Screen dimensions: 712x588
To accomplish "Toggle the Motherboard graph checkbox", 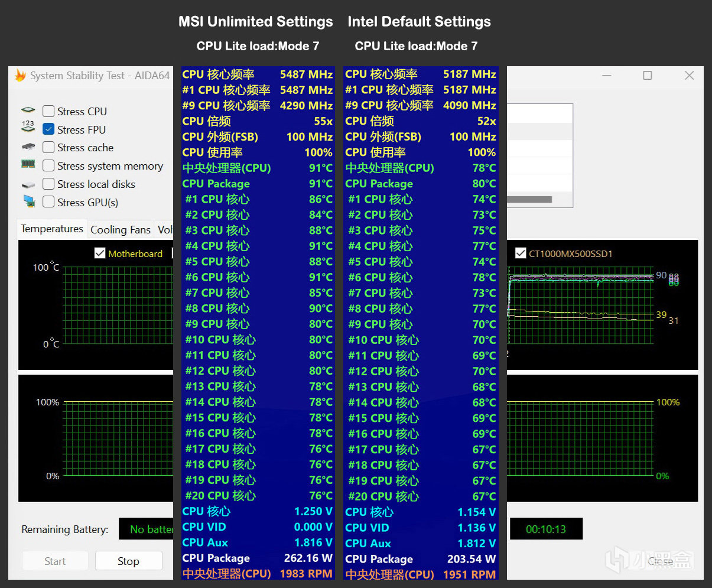I will [100, 254].
